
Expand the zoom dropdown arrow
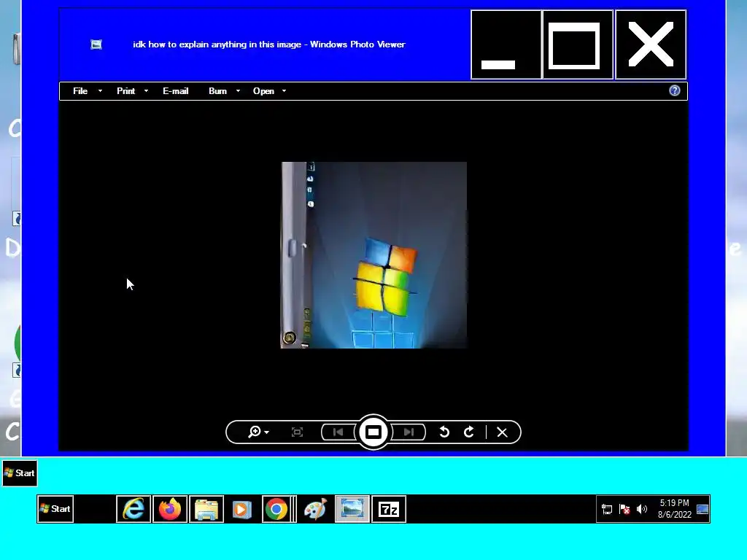tap(266, 432)
